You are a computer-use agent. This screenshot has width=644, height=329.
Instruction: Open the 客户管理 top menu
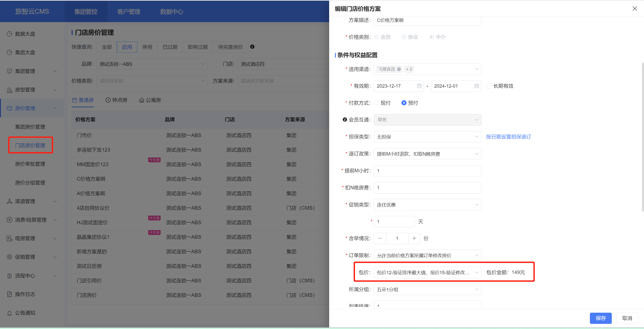[129, 11]
